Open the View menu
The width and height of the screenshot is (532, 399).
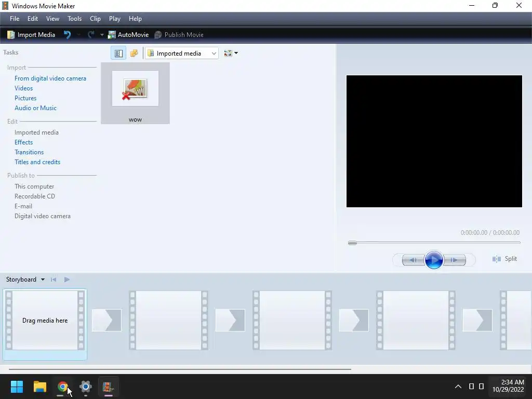click(52, 19)
